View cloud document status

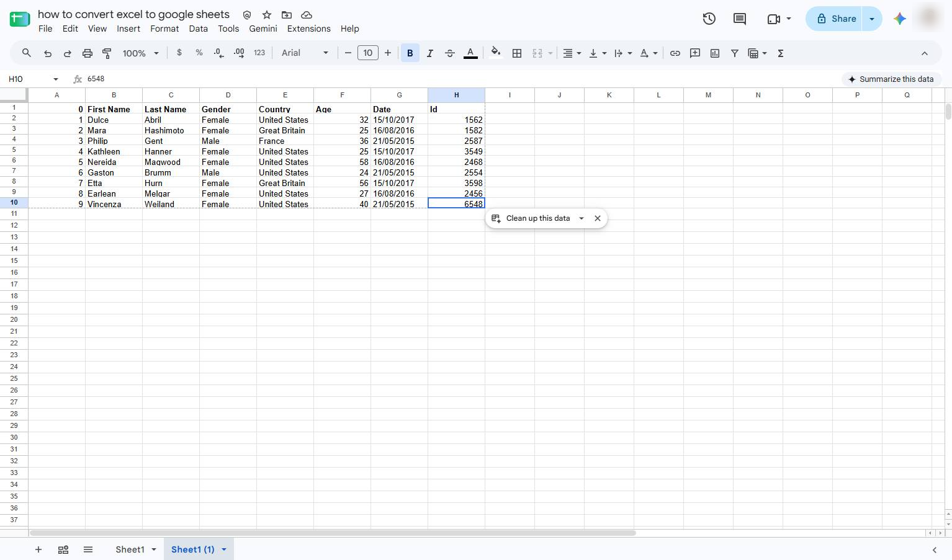coord(307,15)
